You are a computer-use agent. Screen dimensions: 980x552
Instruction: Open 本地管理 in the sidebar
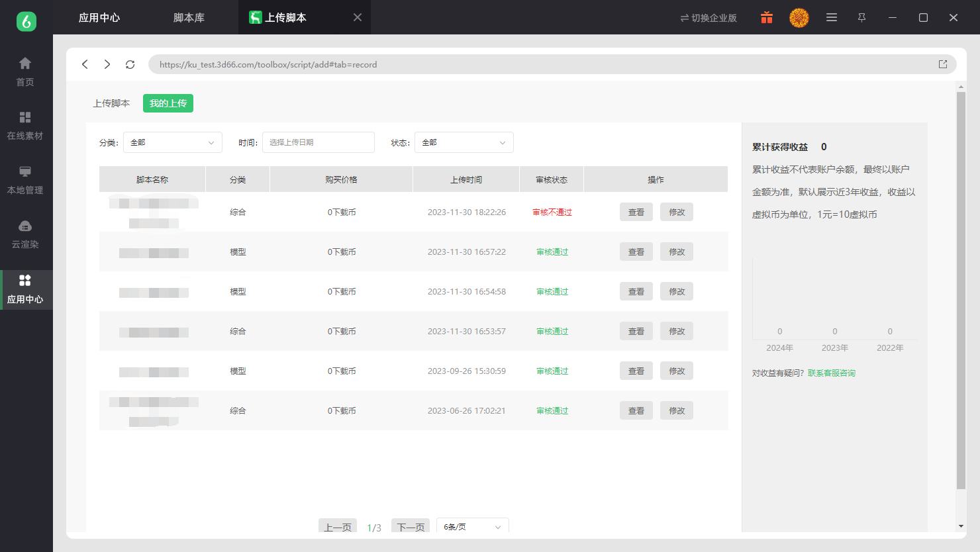click(x=25, y=180)
